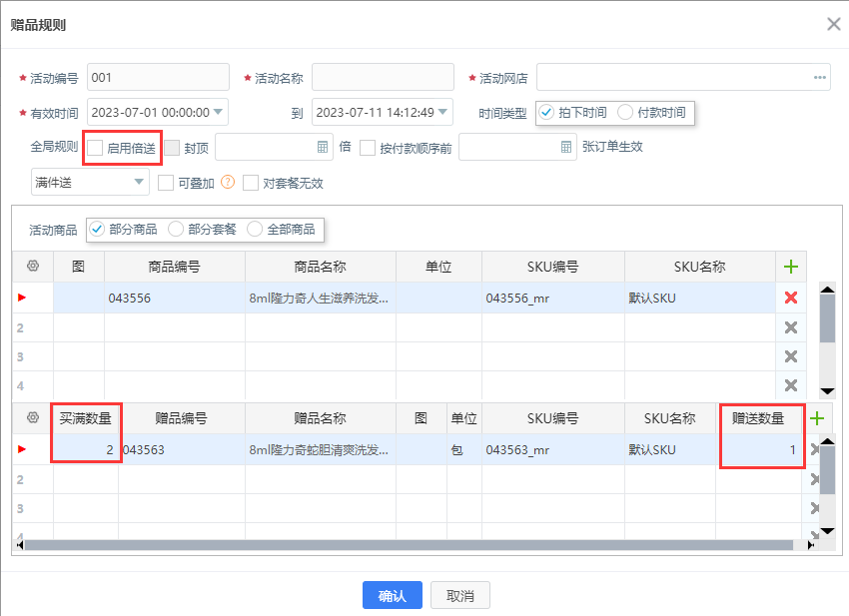
Task: Click SKU cell 043563_mr
Action: point(552,449)
